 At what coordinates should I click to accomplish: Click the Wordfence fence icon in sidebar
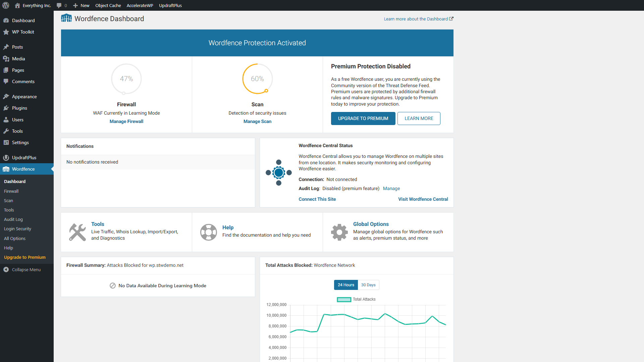[6, 169]
